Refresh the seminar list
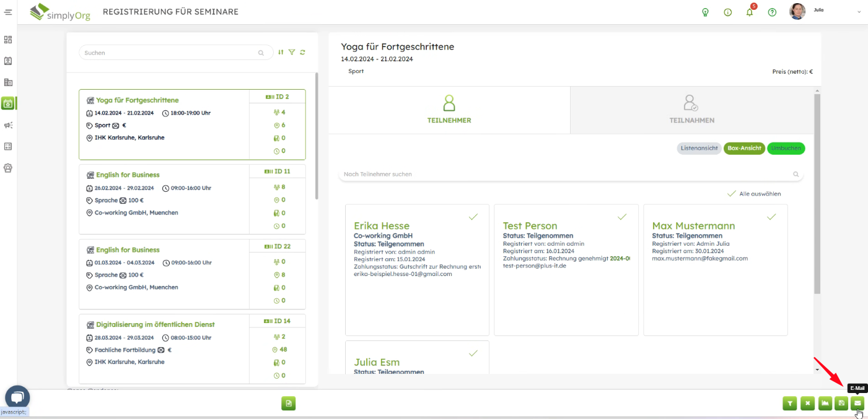 point(302,53)
